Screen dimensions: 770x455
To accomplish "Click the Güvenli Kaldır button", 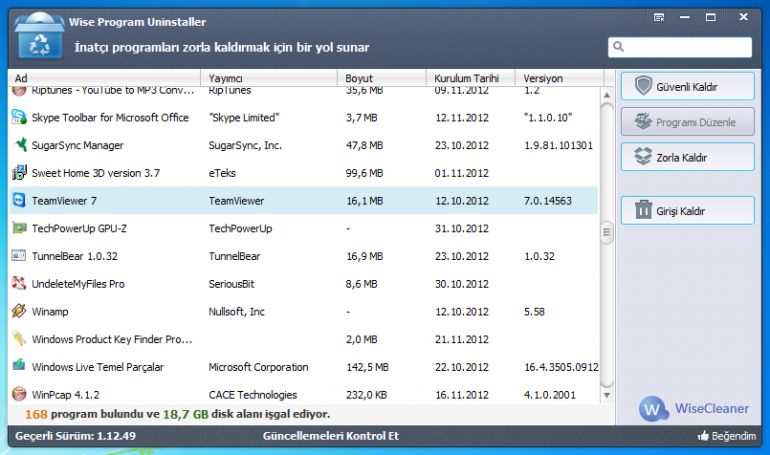I will (x=688, y=86).
